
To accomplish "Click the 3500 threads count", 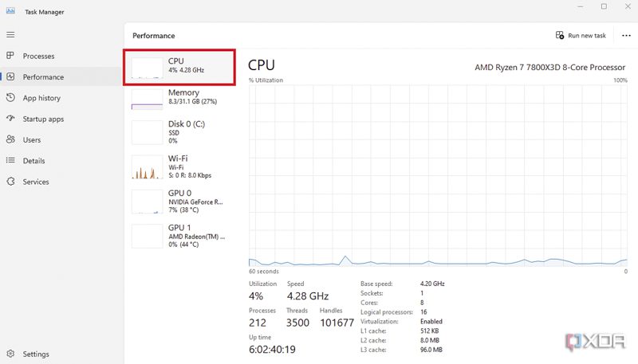I will click(x=297, y=323).
